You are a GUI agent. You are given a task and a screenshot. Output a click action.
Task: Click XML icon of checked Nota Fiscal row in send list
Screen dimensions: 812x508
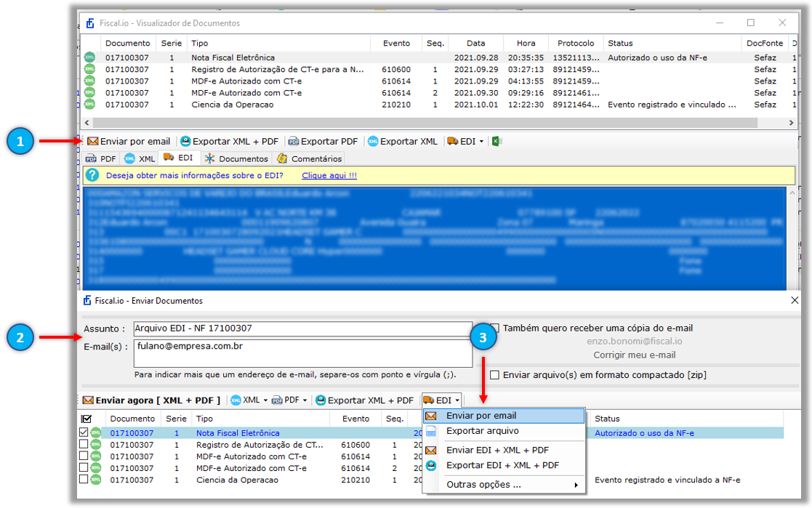[x=96, y=432]
